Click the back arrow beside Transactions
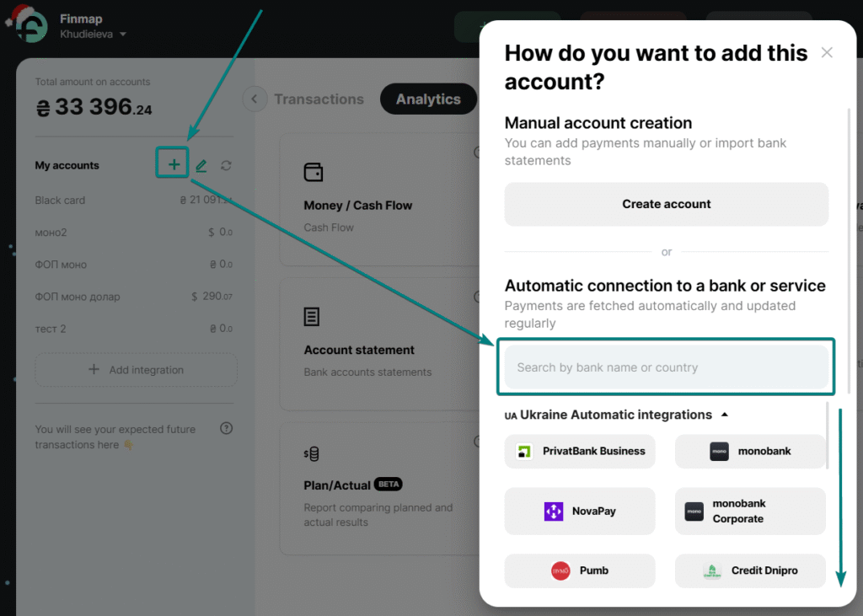 [255, 99]
